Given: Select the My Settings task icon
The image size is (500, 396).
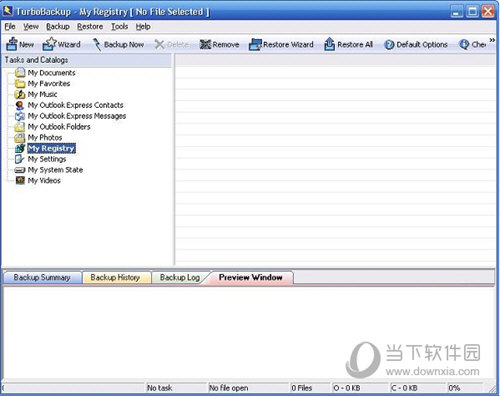Looking at the screenshot, I should coord(20,159).
